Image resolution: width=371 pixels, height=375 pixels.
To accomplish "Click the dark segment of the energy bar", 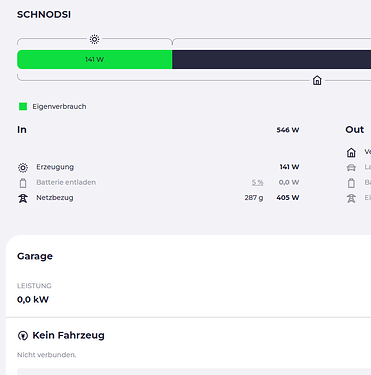I will tap(272, 60).
